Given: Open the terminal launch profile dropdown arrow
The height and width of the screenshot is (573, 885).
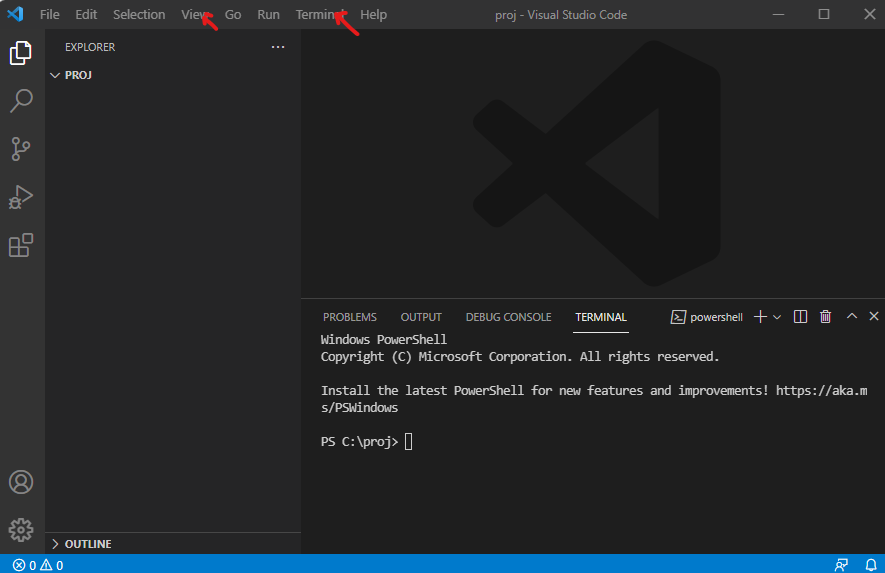Looking at the screenshot, I should [x=777, y=317].
